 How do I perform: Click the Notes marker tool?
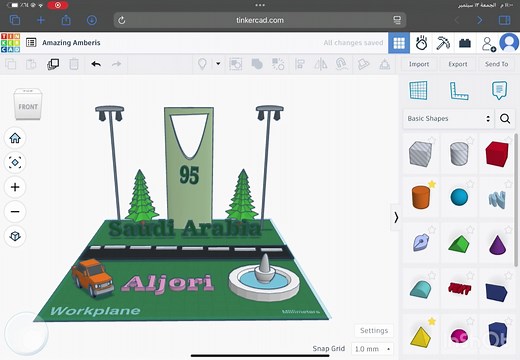[202, 64]
